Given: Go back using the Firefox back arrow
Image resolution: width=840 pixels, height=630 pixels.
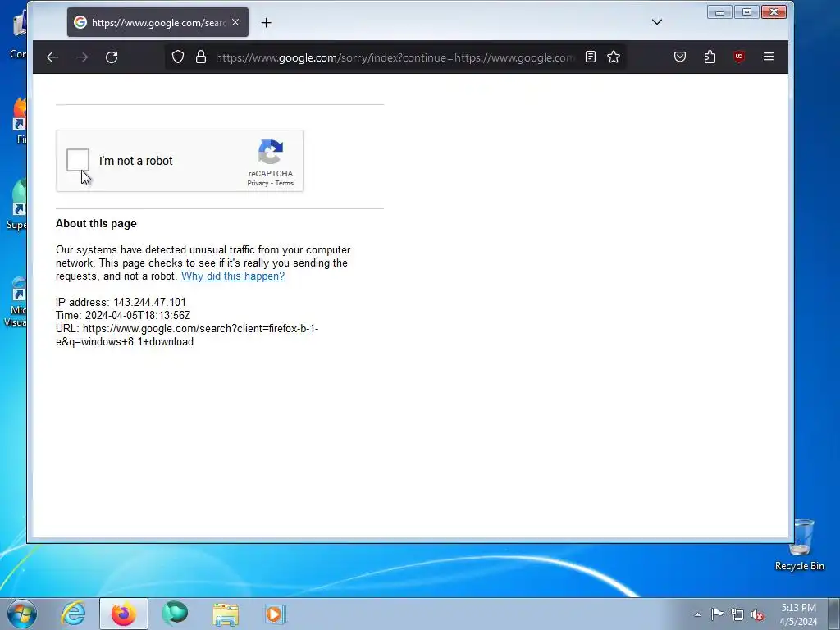Looking at the screenshot, I should click(x=52, y=57).
